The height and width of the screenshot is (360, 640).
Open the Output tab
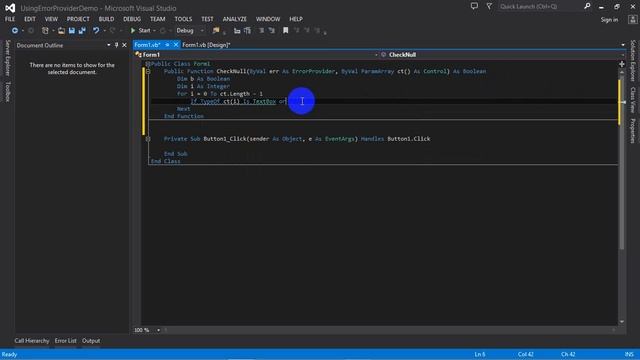pos(91,341)
